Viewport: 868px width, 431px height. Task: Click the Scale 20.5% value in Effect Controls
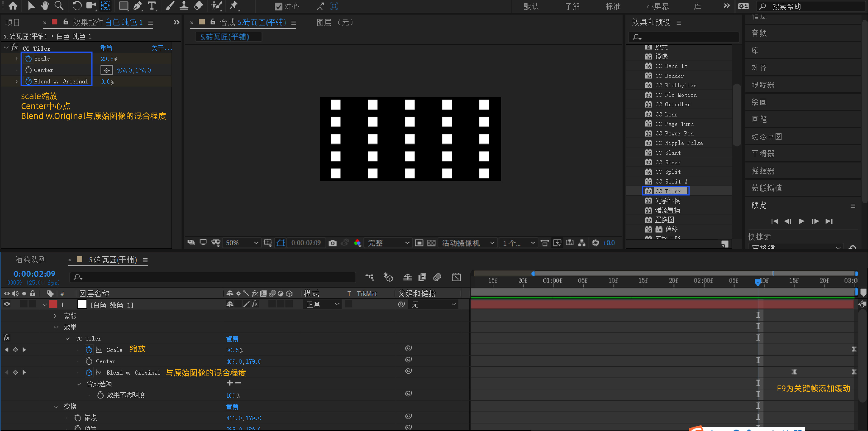pos(109,59)
